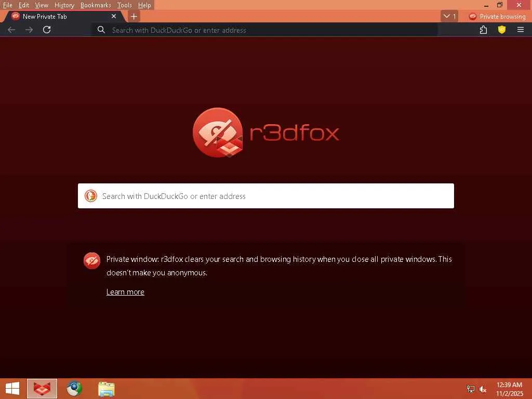
Task: Click the r3dfox taskbar icon
Action: tap(42, 389)
